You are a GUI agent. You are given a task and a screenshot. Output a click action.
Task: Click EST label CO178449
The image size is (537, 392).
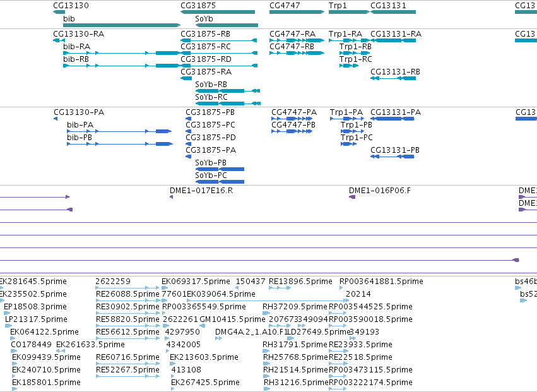(x=31, y=345)
